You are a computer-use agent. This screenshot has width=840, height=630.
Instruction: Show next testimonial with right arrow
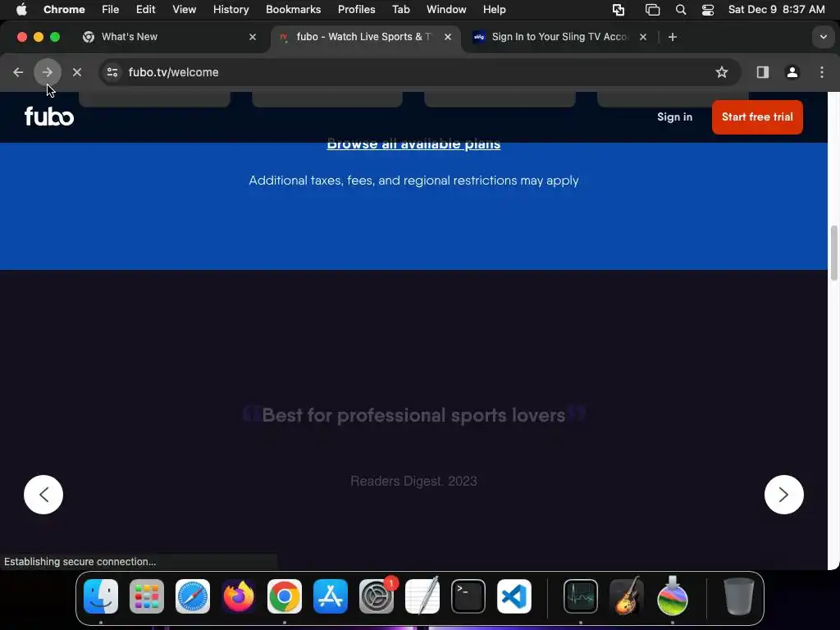click(x=783, y=495)
